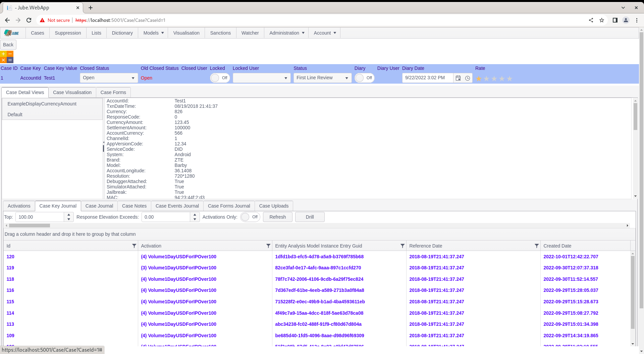The image size is (644, 354).
Task: Open the Dictionary menu item
Action: coord(122,33)
